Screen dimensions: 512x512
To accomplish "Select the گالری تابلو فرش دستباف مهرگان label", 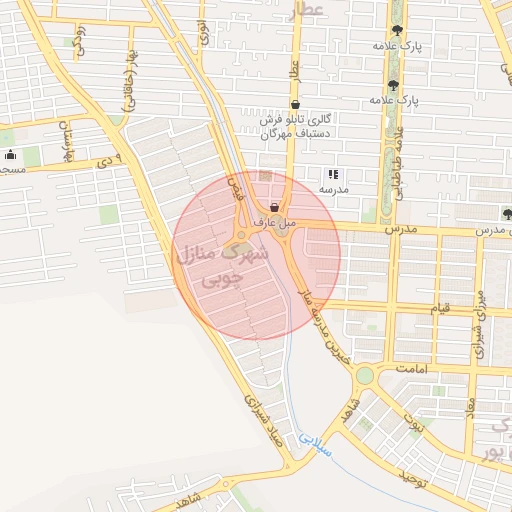I will tap(295, 127).
